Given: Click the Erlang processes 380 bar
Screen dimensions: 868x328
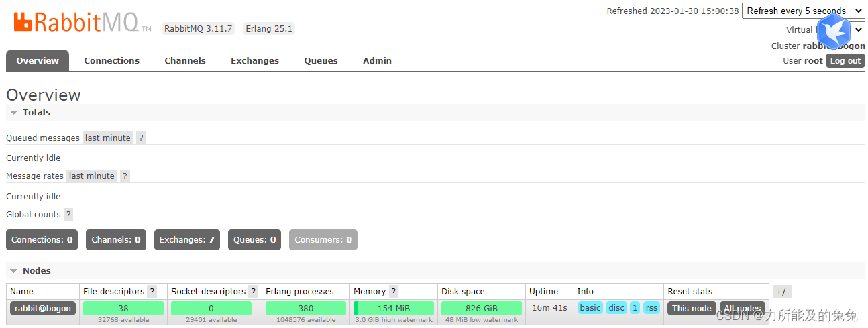Looking at the screenshot, I should [x=306, y=308].
